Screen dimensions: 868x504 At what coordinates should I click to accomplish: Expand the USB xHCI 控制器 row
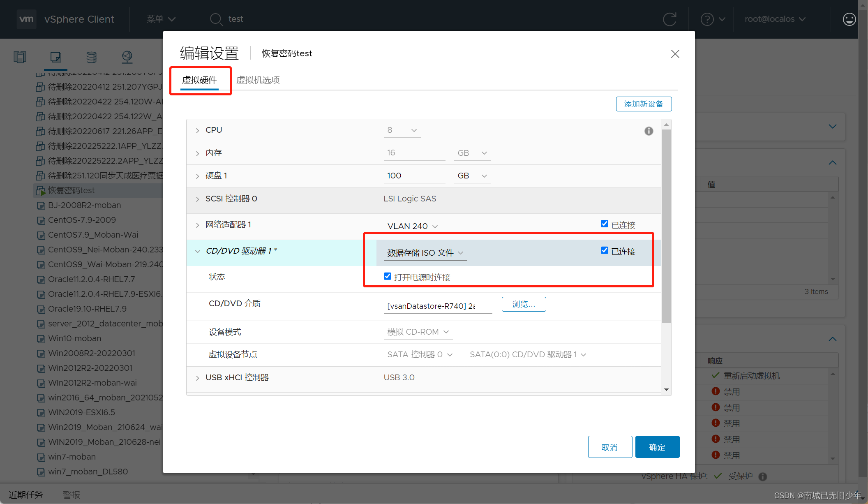(197, 378)
